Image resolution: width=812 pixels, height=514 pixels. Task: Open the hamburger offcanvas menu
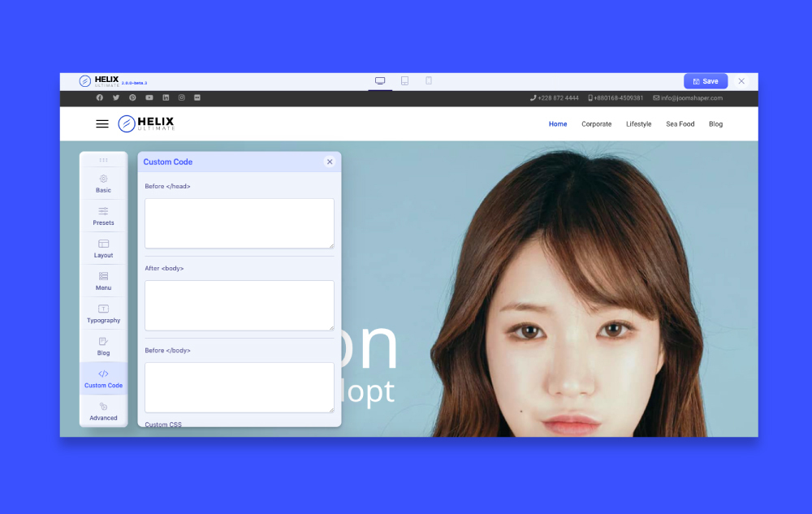click(102, 123)
